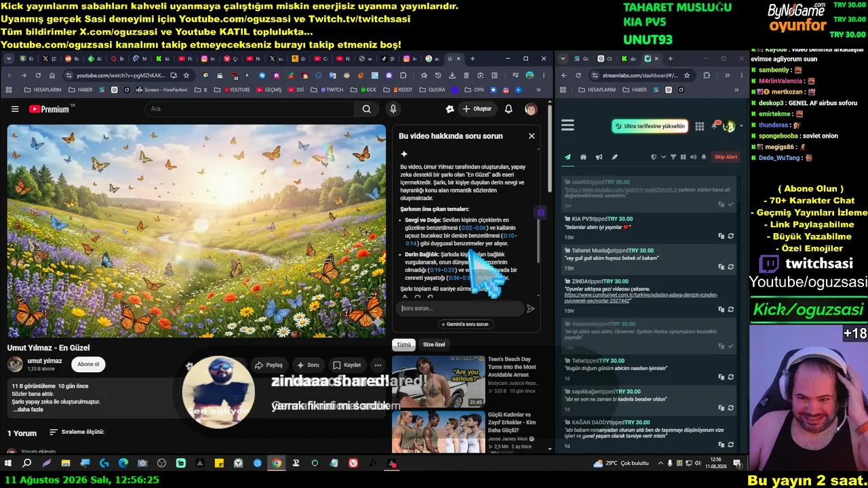Expand the chevron beside the shield icon
The image size is (868, 488).
(x=663, y=157)
